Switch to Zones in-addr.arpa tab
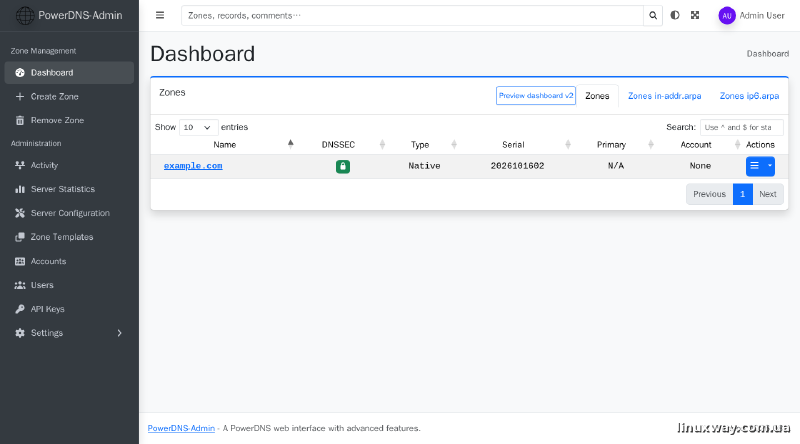Image resolution: width=800 pixels, height=444 pixels. (664, 96)
